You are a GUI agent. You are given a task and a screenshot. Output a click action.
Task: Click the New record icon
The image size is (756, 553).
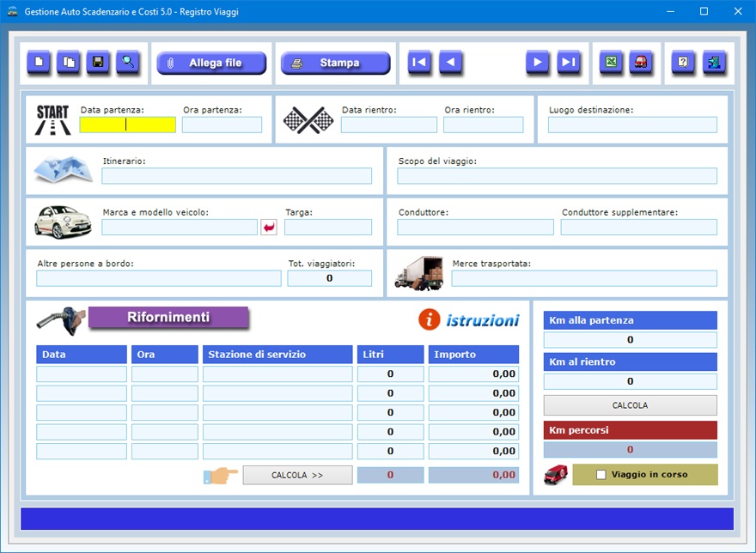coord(39,62)
